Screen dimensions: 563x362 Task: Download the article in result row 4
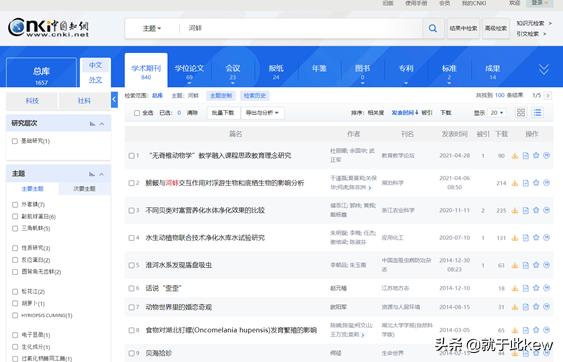pos(515,238)
